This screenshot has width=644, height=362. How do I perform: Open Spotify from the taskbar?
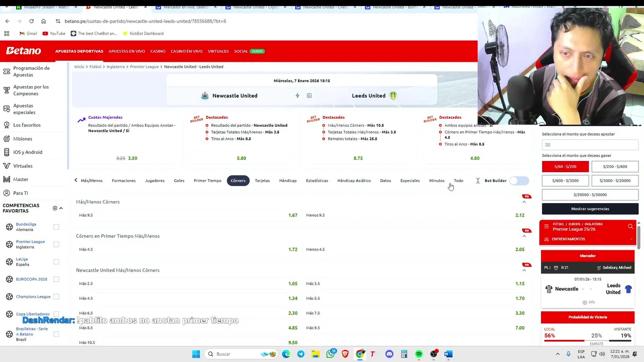[x=419, y=354]
